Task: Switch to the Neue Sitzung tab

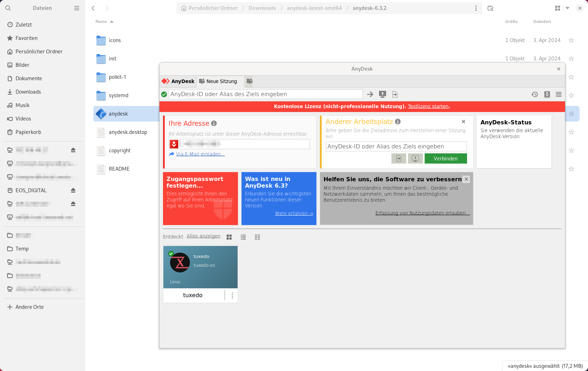Action: coord(220,81)
